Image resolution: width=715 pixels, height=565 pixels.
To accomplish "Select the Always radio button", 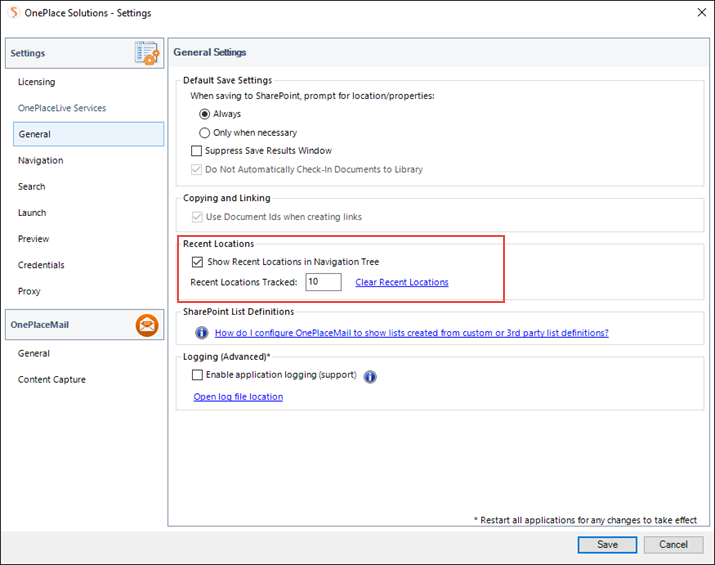I will 204,114.
